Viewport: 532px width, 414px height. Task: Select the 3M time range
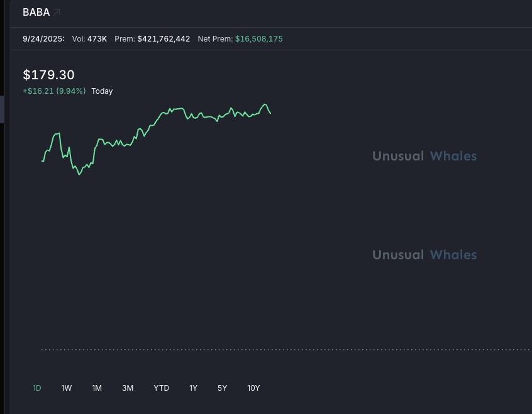(x=128, y=388)
